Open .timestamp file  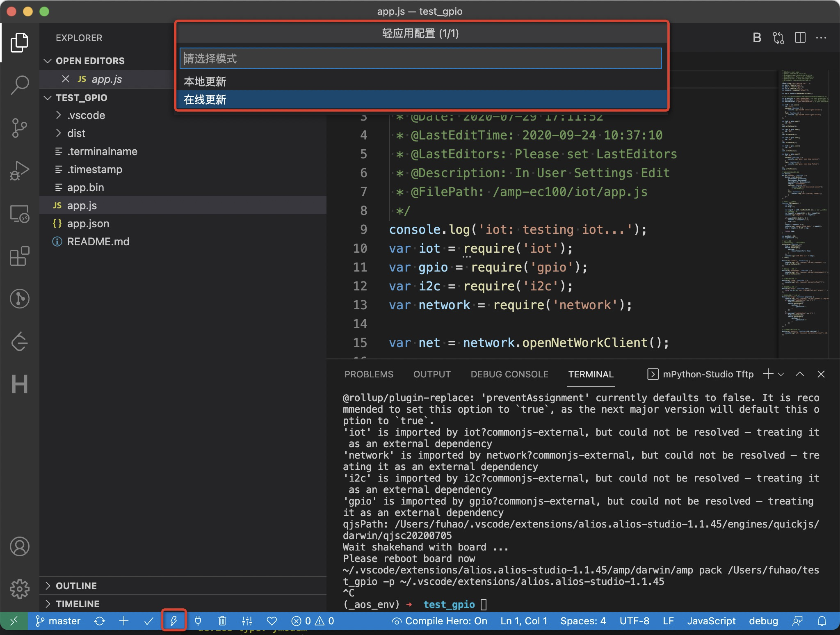[x=183, y=169]
